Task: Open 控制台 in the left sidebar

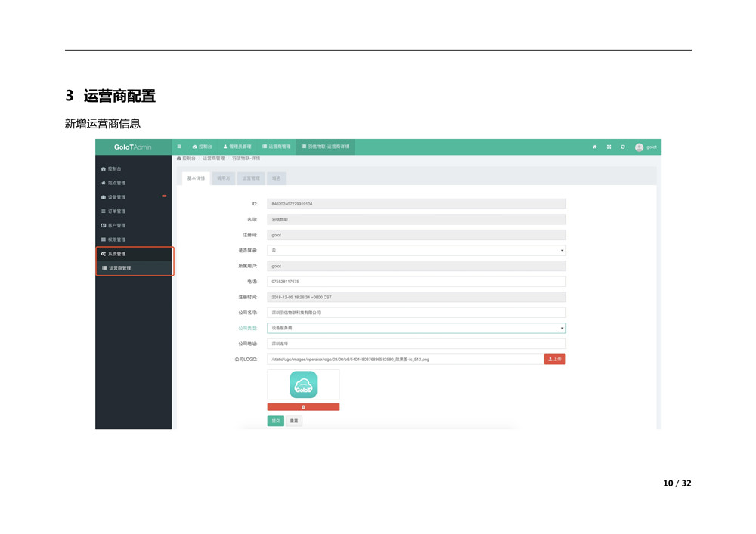Action: (x=114, y=168)
